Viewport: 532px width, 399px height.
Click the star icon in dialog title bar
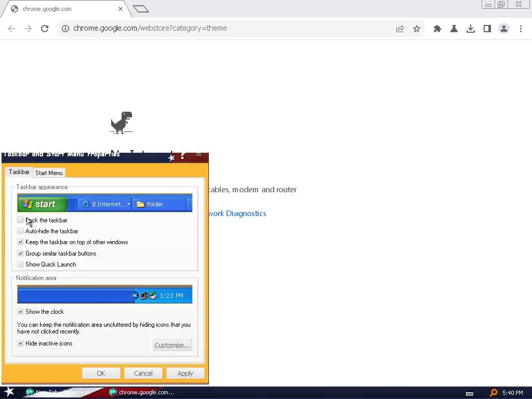[x=171, y=157]
